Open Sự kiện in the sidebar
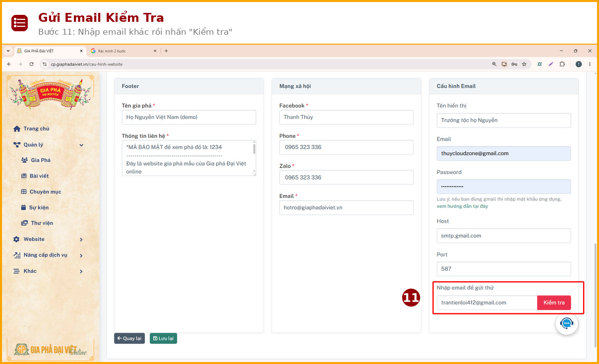Viewport: 599px width, 364px height. [35, 208]
